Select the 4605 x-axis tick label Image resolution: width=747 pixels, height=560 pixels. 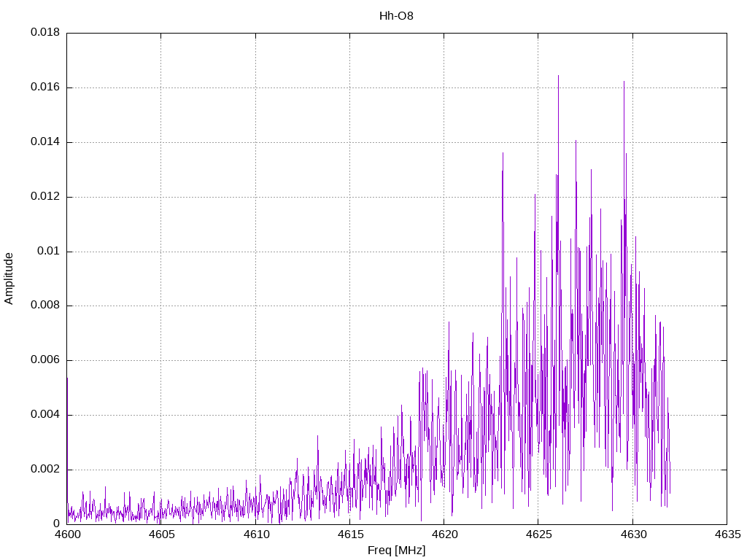click(161, 534)
